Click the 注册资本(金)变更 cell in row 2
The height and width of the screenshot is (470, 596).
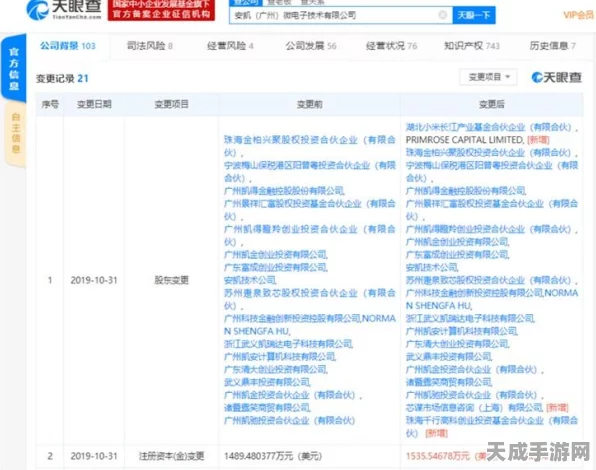(x=171, y=456)
